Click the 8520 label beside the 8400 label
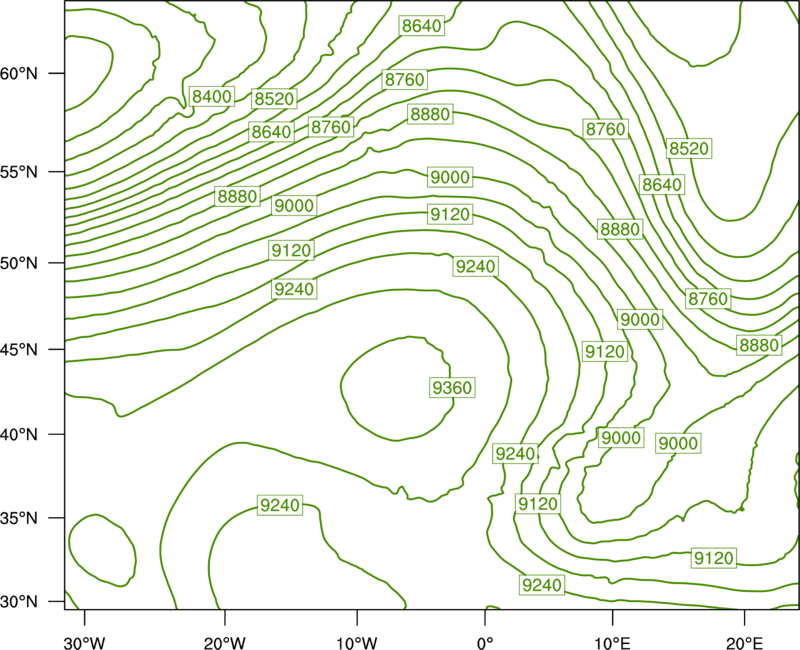The width and height of the screenshot is (800, 650). pyautogui.click(x=274, y=98)
